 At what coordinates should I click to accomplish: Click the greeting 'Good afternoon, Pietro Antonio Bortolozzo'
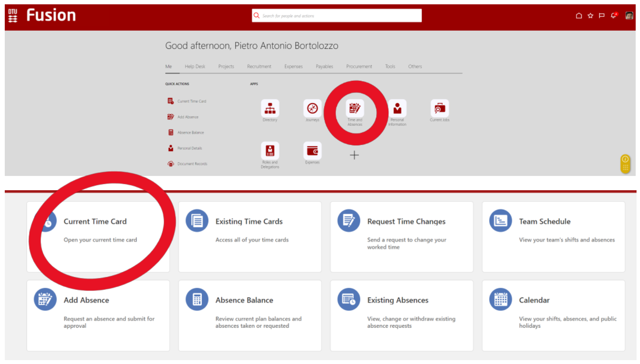[x=252, y=46]
